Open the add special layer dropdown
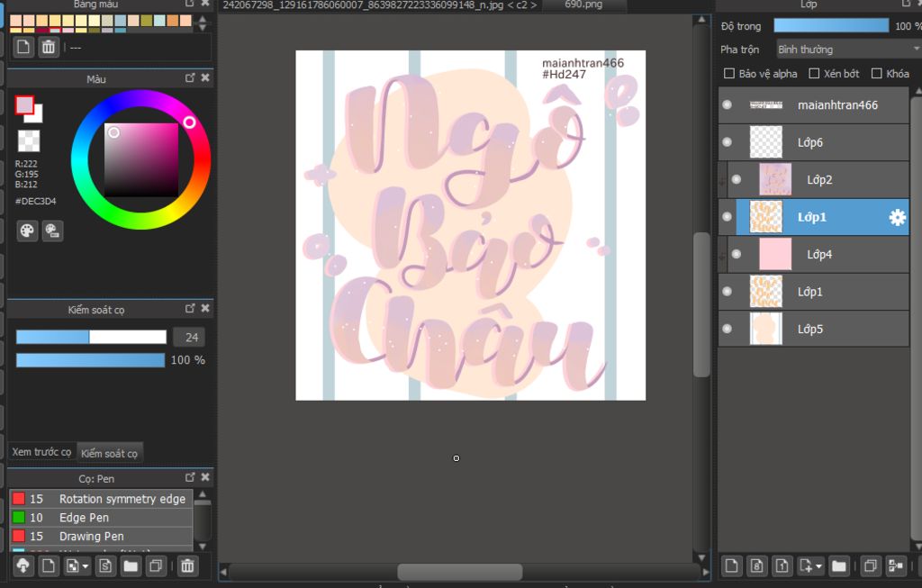The width and height of the screenshot is (922, 588). coord(811,565)
